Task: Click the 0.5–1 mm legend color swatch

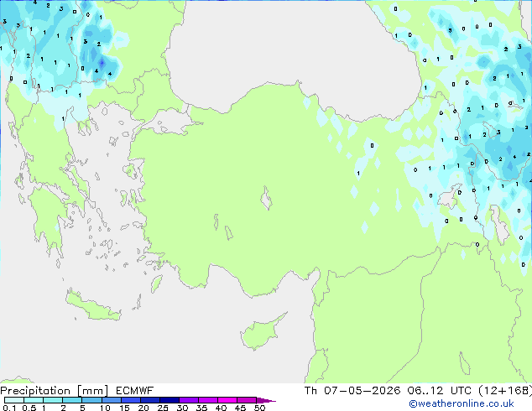Action: coord(34,400)
